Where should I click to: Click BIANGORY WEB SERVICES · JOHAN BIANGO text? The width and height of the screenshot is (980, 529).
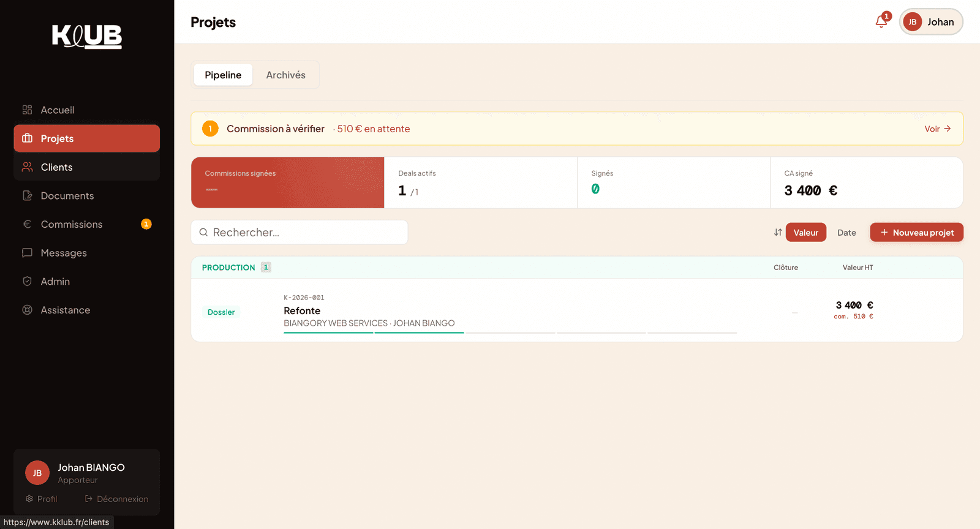[x=369, y=323]
